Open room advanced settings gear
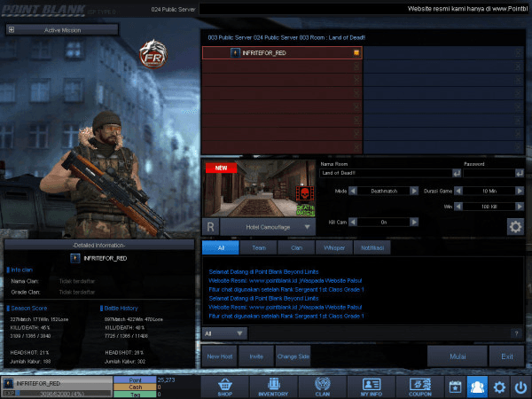This screenshot has height=399, width=532. [x=515, y=227]
